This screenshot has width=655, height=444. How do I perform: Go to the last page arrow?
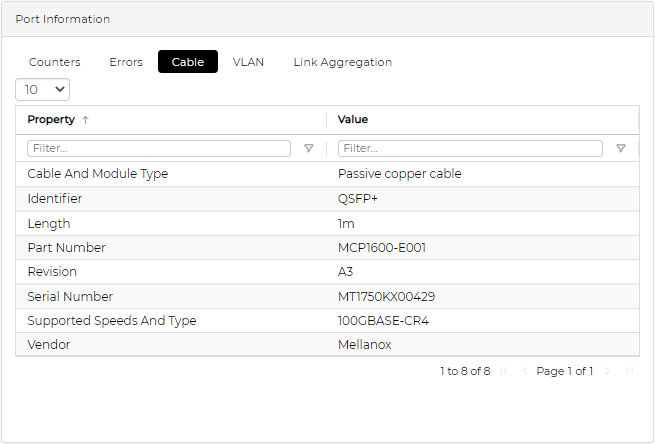pyautogui.click(x=629, y=371)
